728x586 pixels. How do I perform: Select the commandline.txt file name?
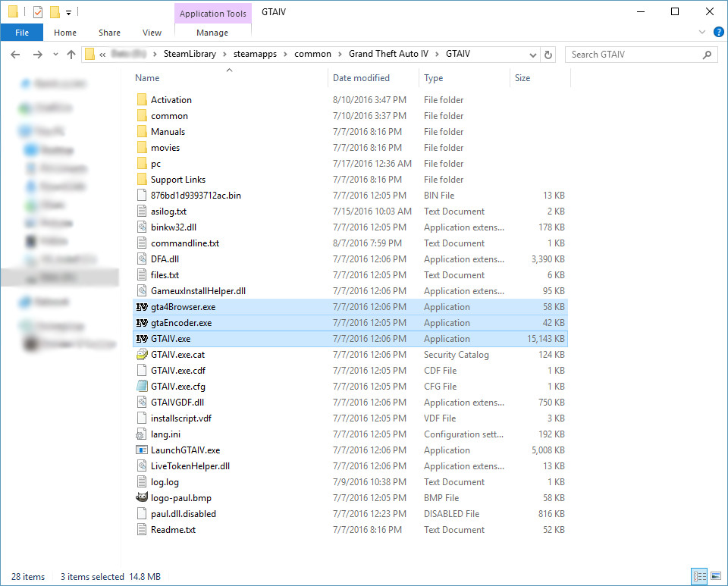coord(185,243)
